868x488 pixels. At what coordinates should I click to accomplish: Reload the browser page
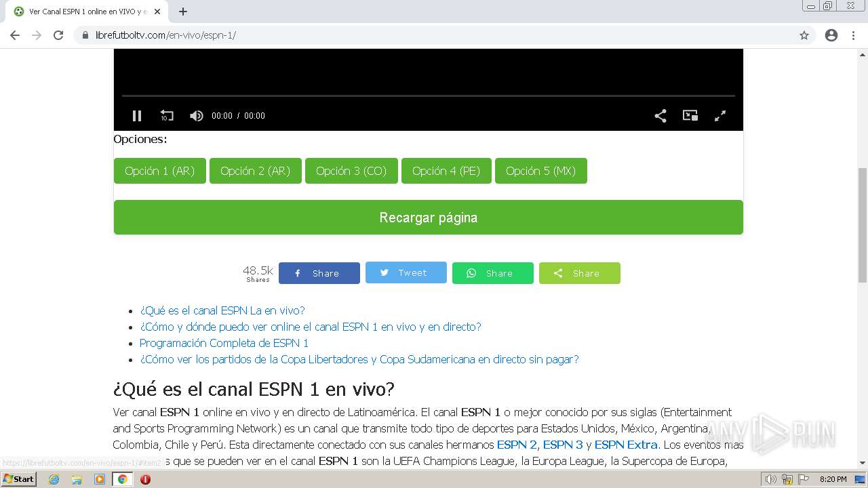[58, 35]
